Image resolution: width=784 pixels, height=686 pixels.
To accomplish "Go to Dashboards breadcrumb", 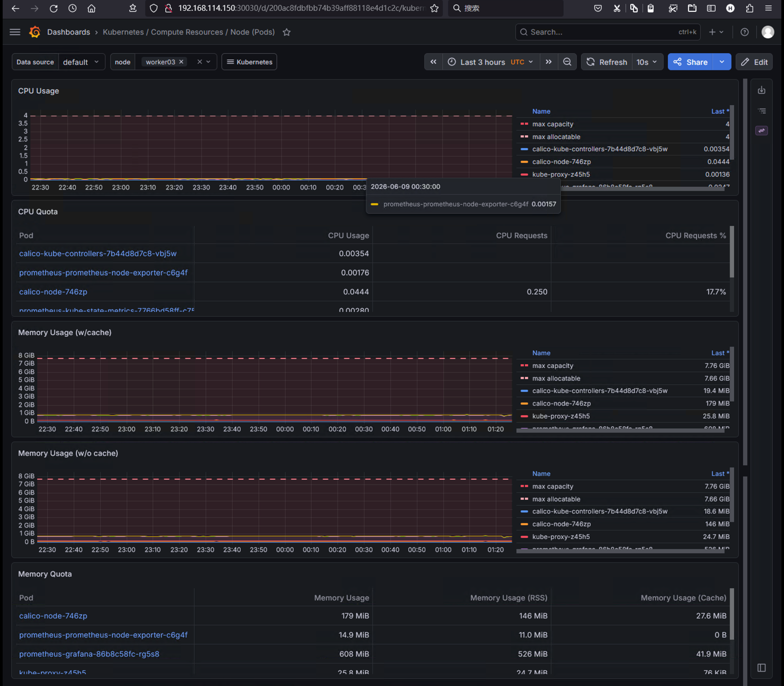I will pos(69,32).
